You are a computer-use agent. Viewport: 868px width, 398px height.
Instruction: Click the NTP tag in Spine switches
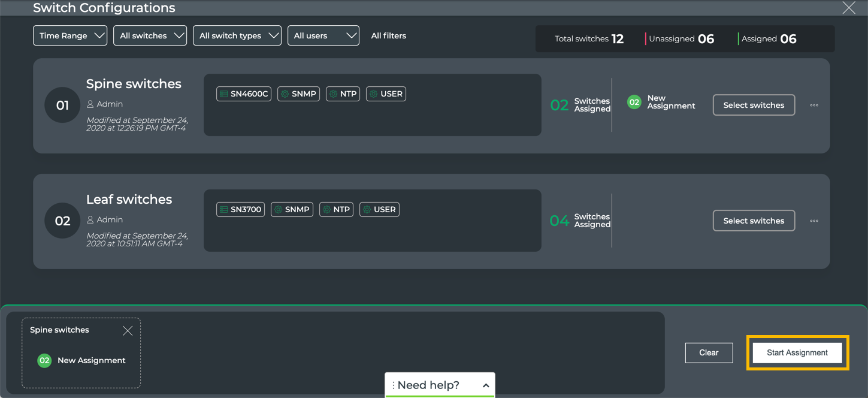point(343,94)
